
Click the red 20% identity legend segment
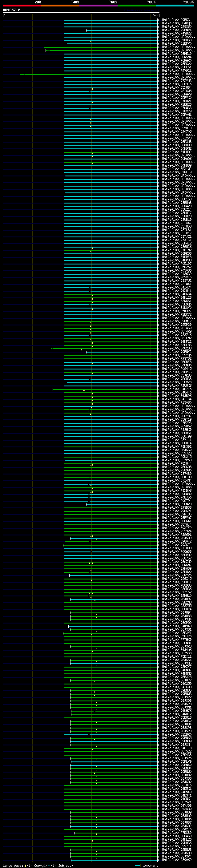point(22,6)
